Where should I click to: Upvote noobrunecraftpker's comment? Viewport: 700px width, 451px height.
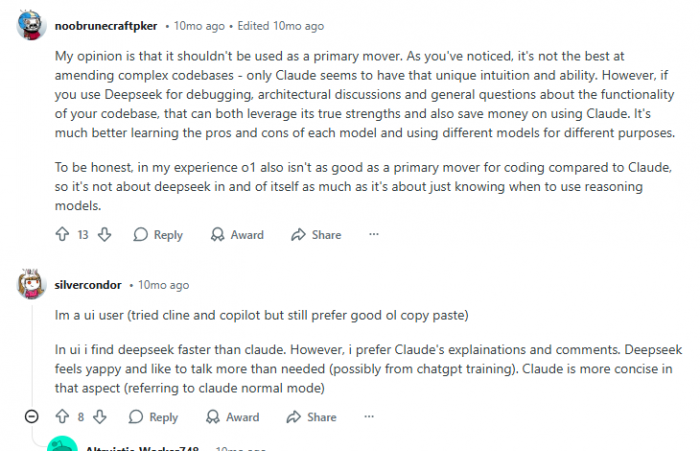pos(63,235)
